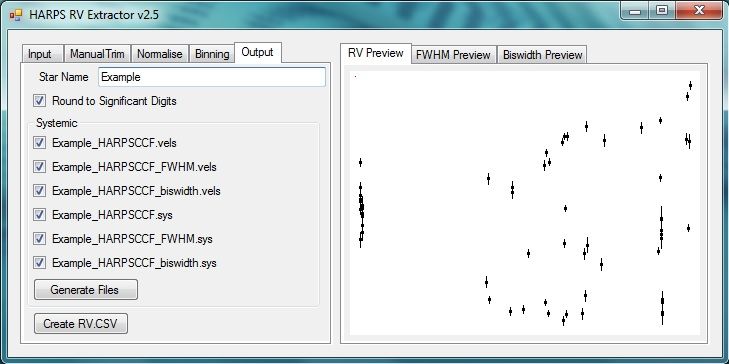Click the Systemic group label
Viewport: 729px width, 364px height.
tap(57, 123)
